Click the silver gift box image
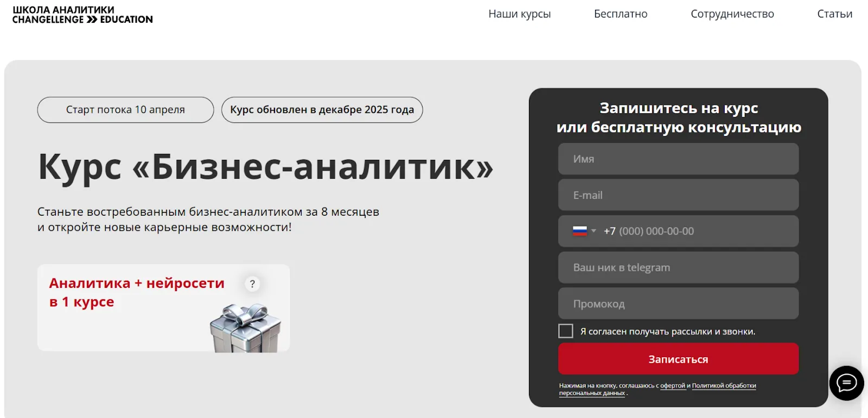Screen dimensions: 868x418 (x=246, y=327)
